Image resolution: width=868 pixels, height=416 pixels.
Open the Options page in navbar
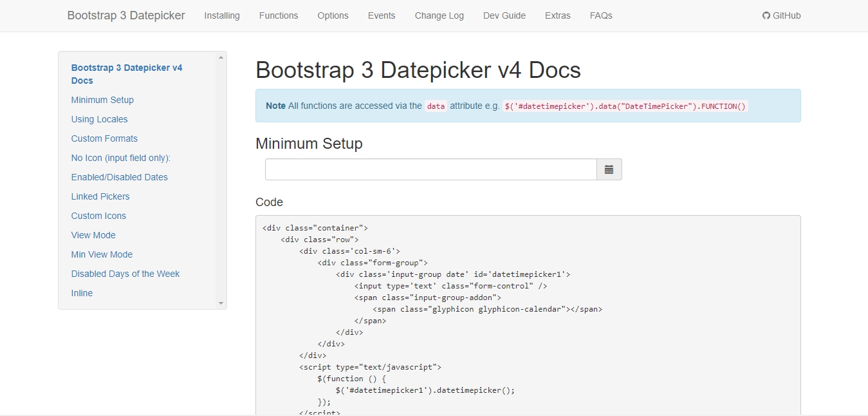pos(333,15)
